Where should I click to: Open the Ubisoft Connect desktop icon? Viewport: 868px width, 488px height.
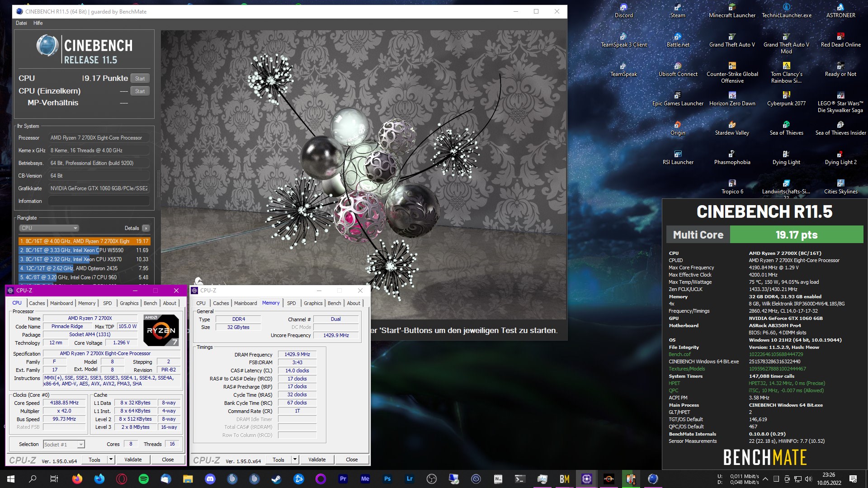(x=678, y=69)
